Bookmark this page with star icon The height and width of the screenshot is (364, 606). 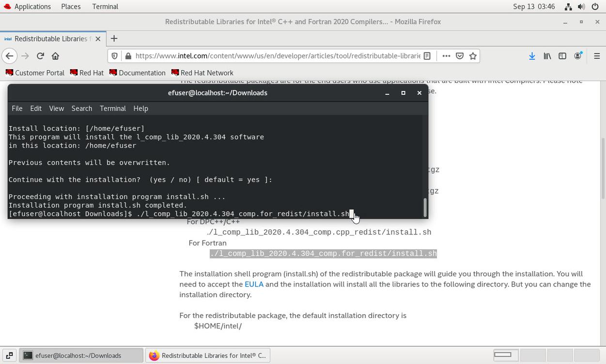pos(473,56)
